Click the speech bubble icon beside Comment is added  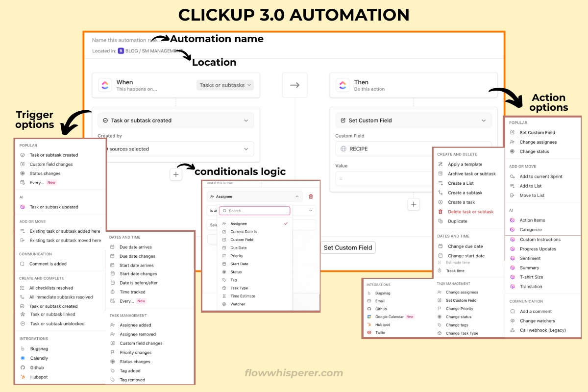(23, 264)
